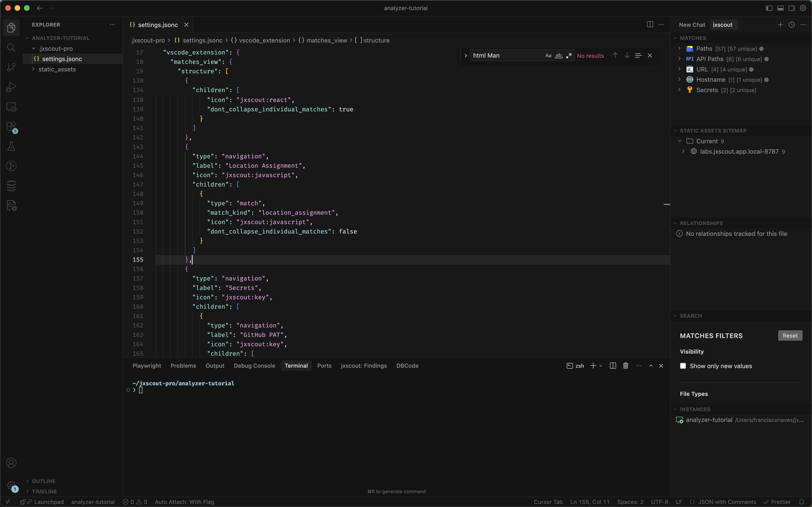This screenshot has width=812, height=507.
Task: Open the Git graph icon in activity bar
Action: click(11, 166)
